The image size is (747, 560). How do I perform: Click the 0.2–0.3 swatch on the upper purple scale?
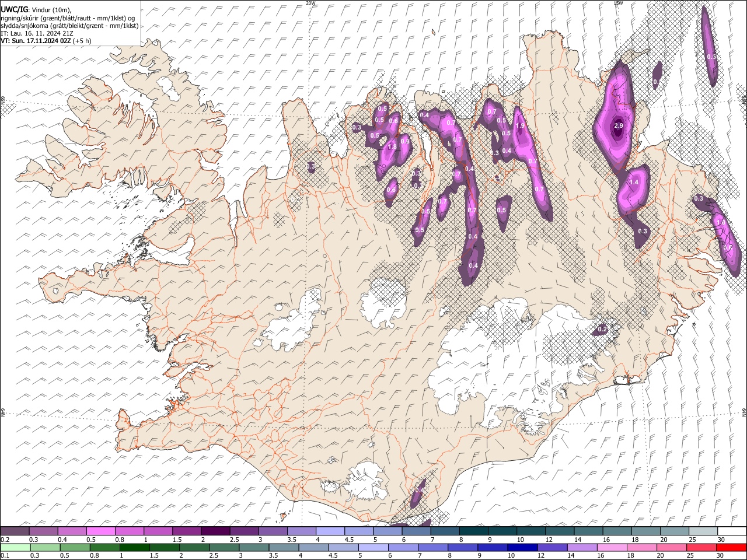[x=15, y=531]
